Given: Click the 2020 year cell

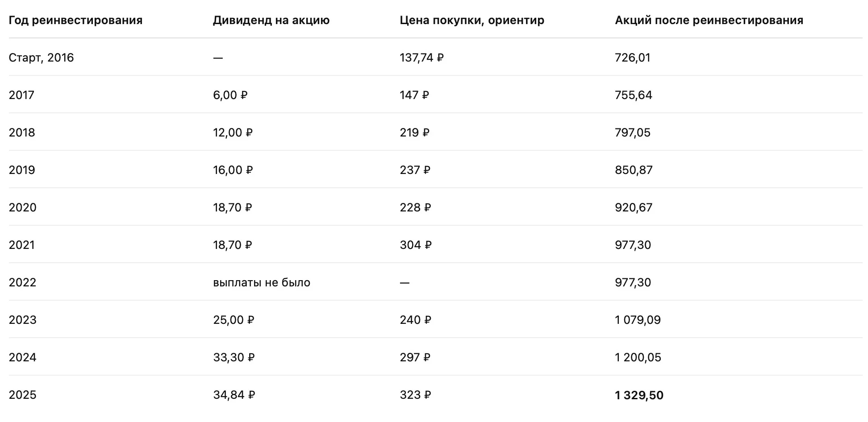Looking at the screenshot, I should click(x=22, y=208).
